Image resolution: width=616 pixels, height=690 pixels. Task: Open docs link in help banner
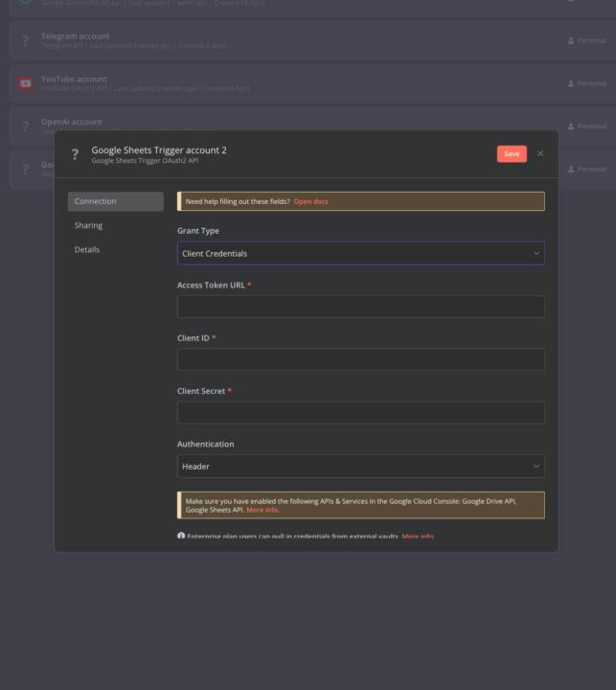pos(311,201)
